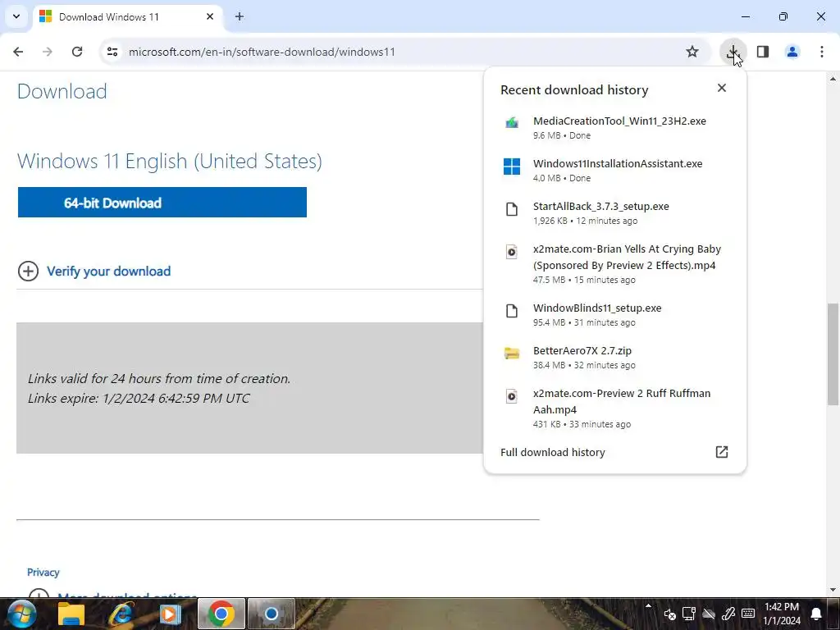Click the network tray icon
Screen dimensions: 840x630
[x=709, y=614]
